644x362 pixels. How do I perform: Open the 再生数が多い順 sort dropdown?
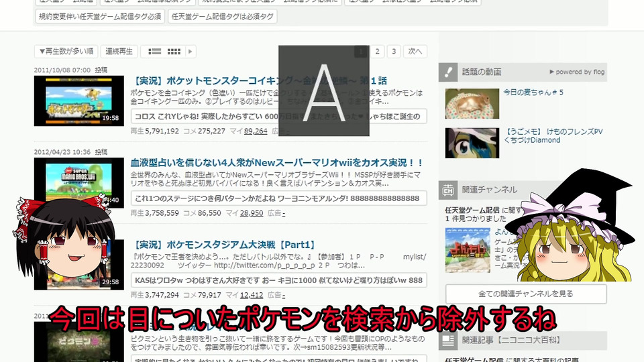point(66,52)
